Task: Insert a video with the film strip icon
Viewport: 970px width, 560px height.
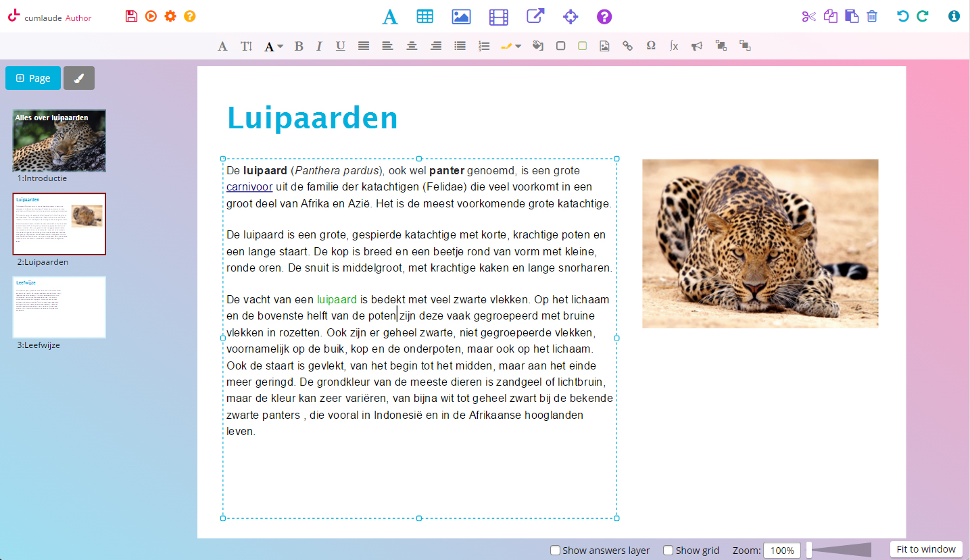Action: (498, 17)
